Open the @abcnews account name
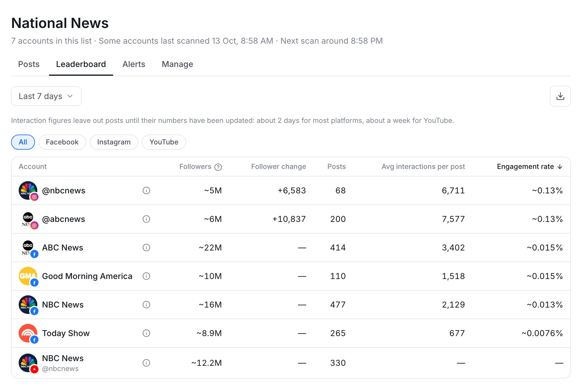582x392 pixels. tap(64, 219)
